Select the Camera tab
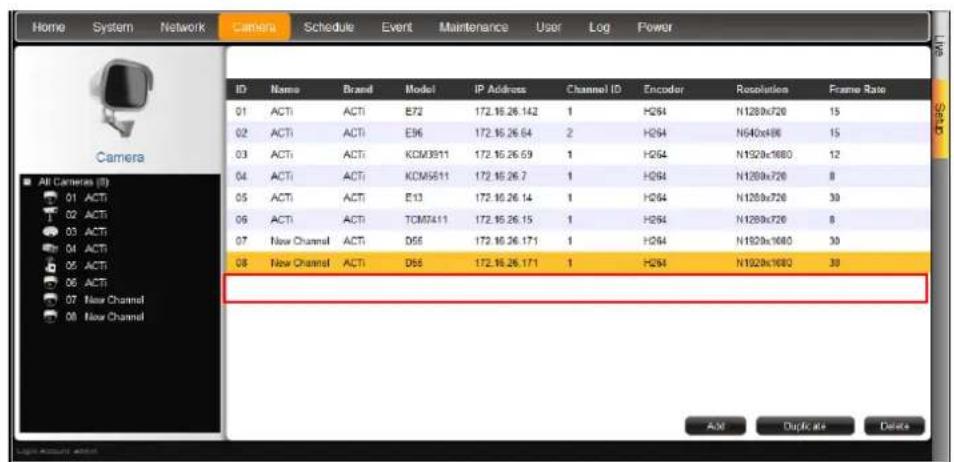The image size is (954, 462). point(254,27)
